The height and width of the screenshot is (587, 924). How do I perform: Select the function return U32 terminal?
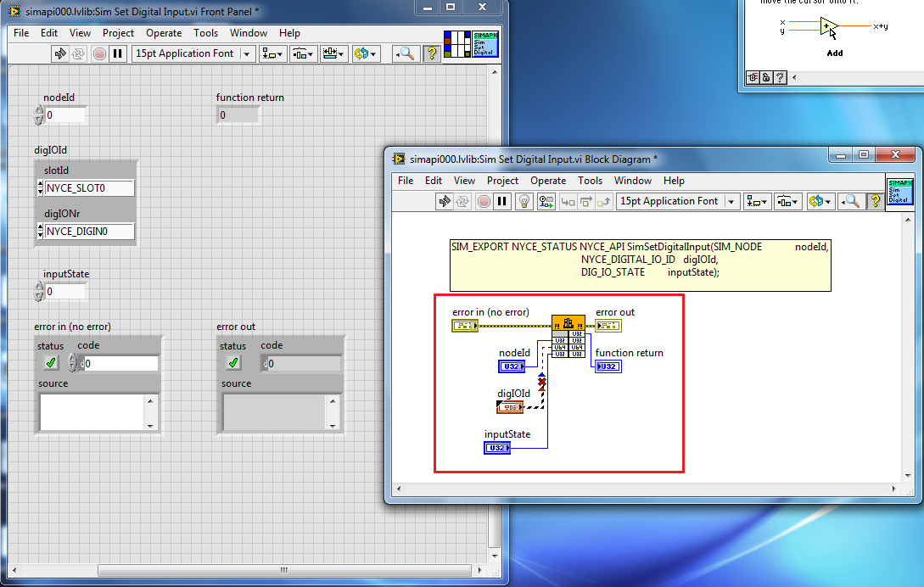pyautogui.click(x=608, y=366)
